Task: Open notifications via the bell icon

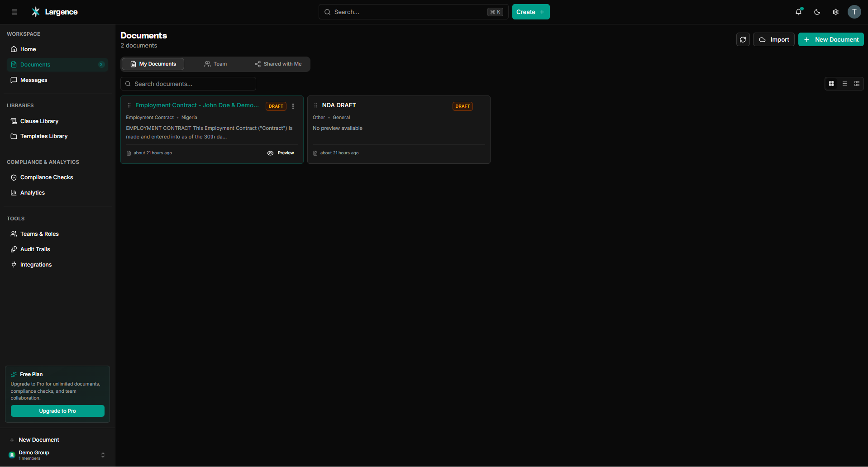Action: click(x=798, y=12)
